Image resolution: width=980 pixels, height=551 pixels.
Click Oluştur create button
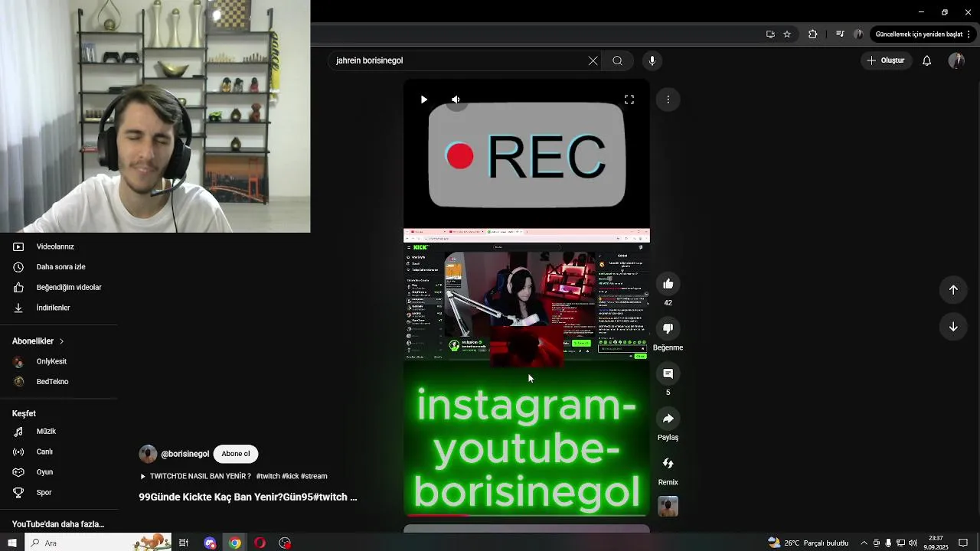tap(886, 60)
